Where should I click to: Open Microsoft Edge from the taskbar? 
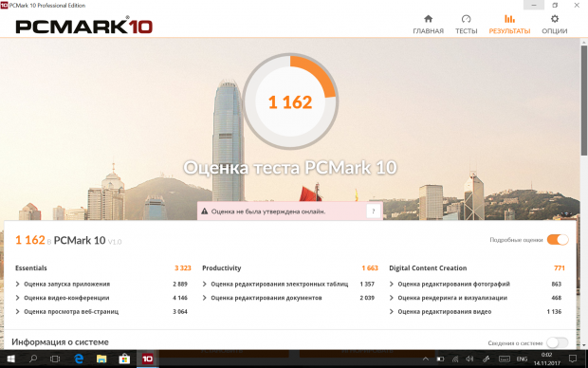[x=79, y=359]
